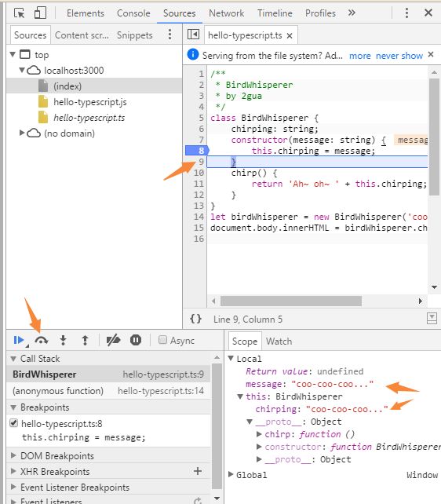Hide the navigator sidebar icon
Viewport: 441px width, 504px height.
(x=193, y=35)
